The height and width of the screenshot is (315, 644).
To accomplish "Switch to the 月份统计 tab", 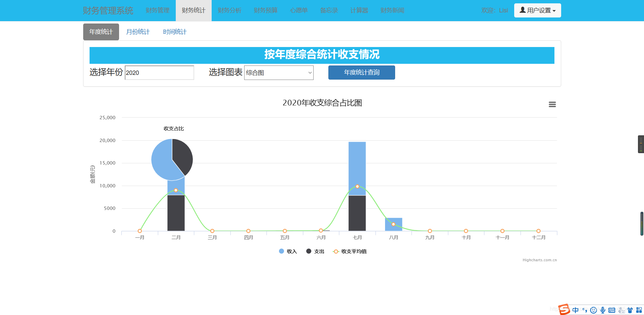I will pyautogui.click(x=138, y=32).
